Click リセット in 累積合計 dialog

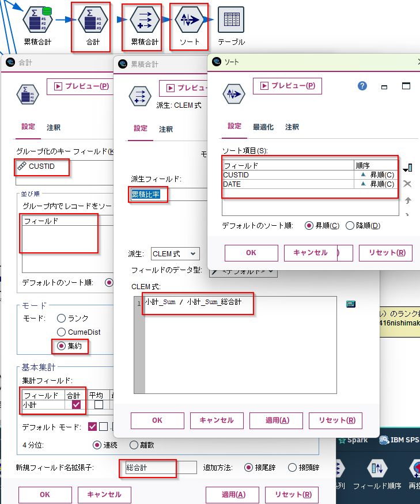(335, 420)
